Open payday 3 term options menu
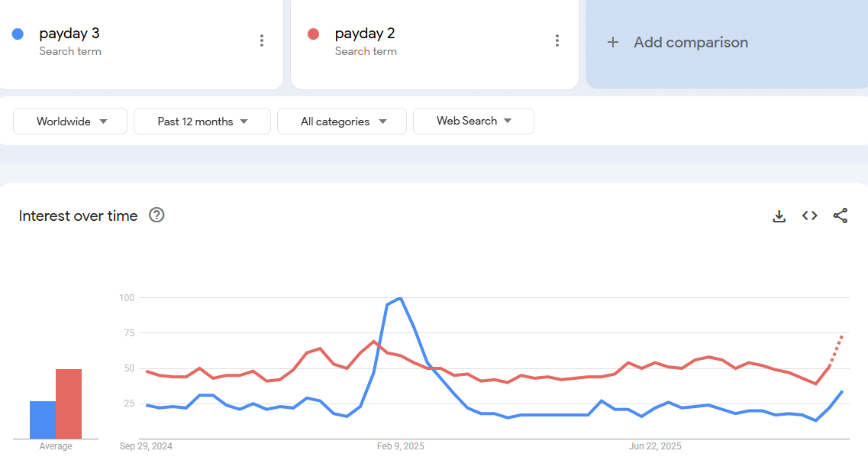The width and height of the screenshot is (868, 457). click(x=262, y=41)
